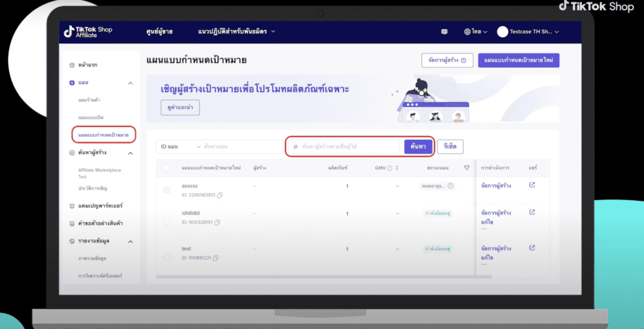Screen dimensions: 644x329
Task: Open the more options dots in ldldldld row
Action: tap(484, 229)
